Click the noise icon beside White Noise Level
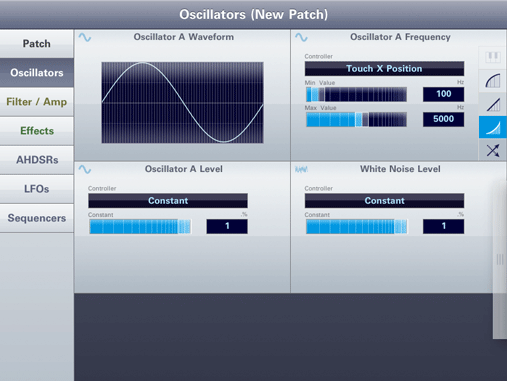This screenshot has height=381, width=507. click(x=301, y=169)
